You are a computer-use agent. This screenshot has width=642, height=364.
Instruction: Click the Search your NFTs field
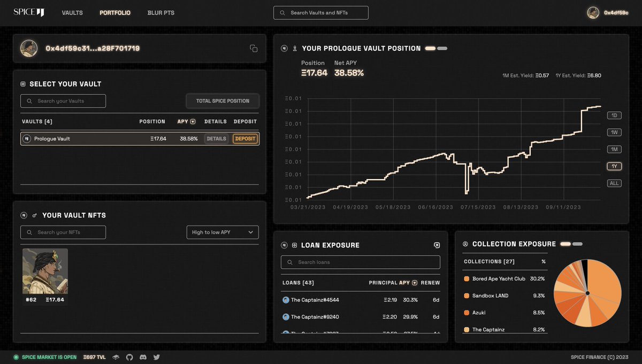click(63, 233)
